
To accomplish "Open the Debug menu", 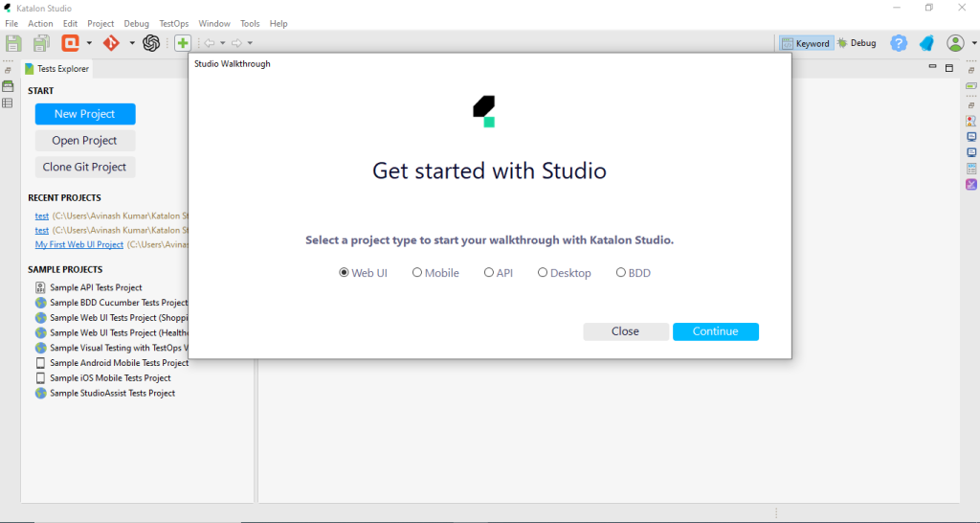I will (136, 24).
